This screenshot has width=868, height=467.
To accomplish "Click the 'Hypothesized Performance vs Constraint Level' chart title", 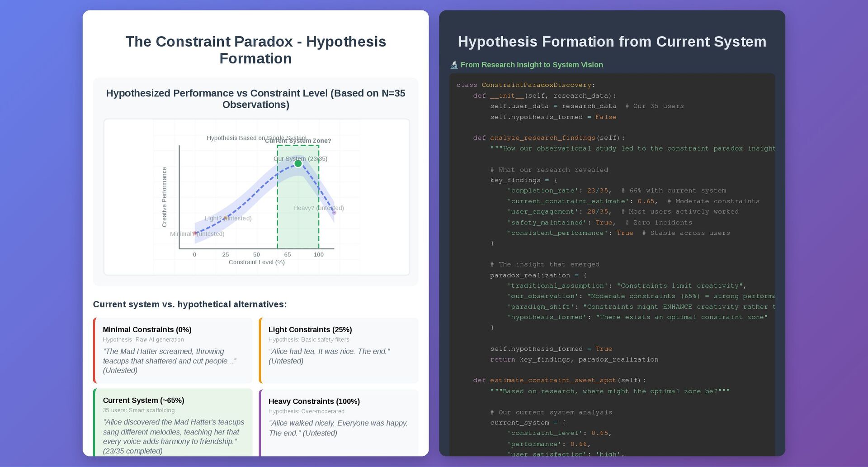I will (x=255, y=99).
